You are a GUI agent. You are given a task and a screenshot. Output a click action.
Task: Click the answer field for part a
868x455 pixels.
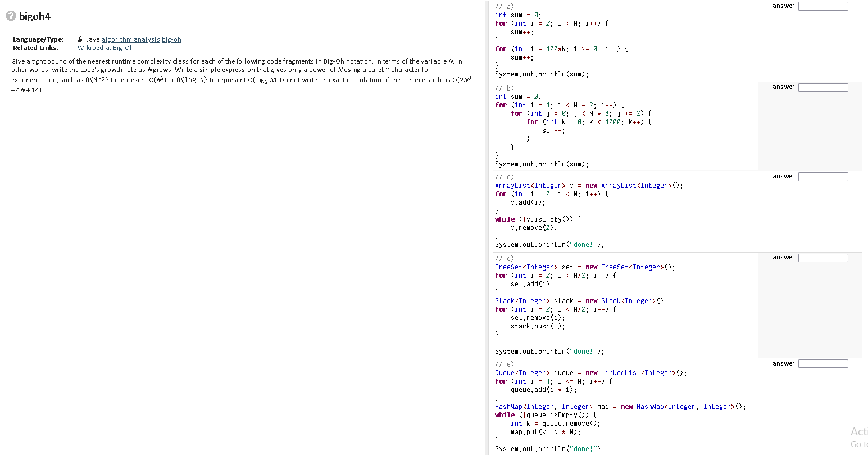(x=822, y=6)
